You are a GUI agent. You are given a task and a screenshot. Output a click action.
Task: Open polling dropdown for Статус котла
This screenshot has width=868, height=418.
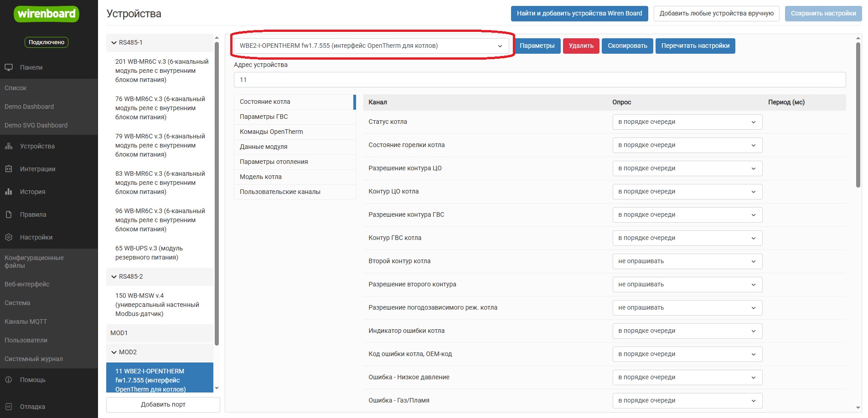tap(687, 122)
